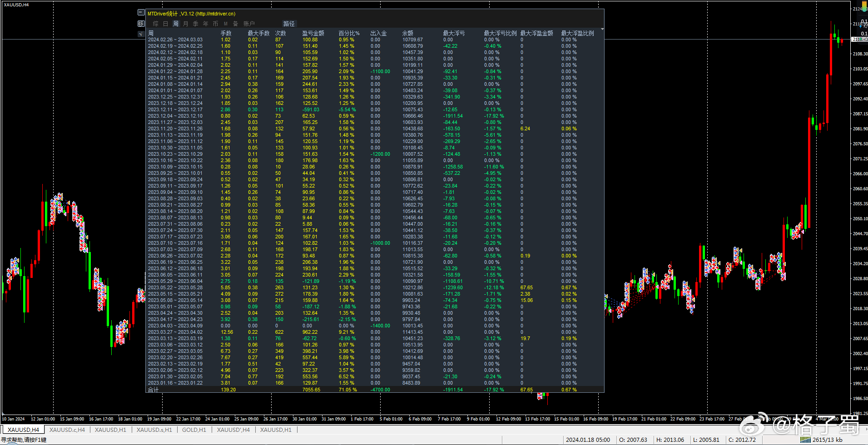Collapse the MTDriver statistics panel with the minus icon

coord(141,13)
